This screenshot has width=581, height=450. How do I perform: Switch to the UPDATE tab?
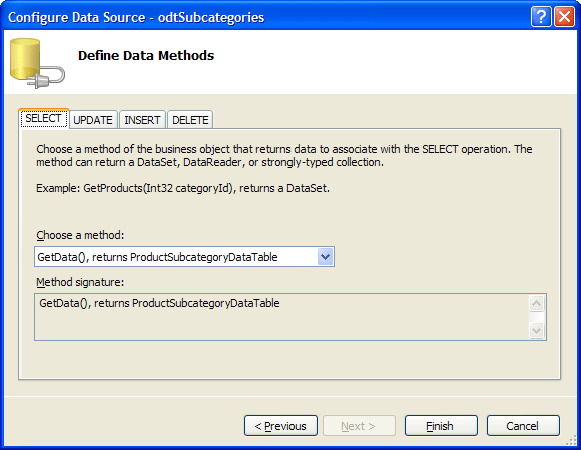(x=93, y=120)
